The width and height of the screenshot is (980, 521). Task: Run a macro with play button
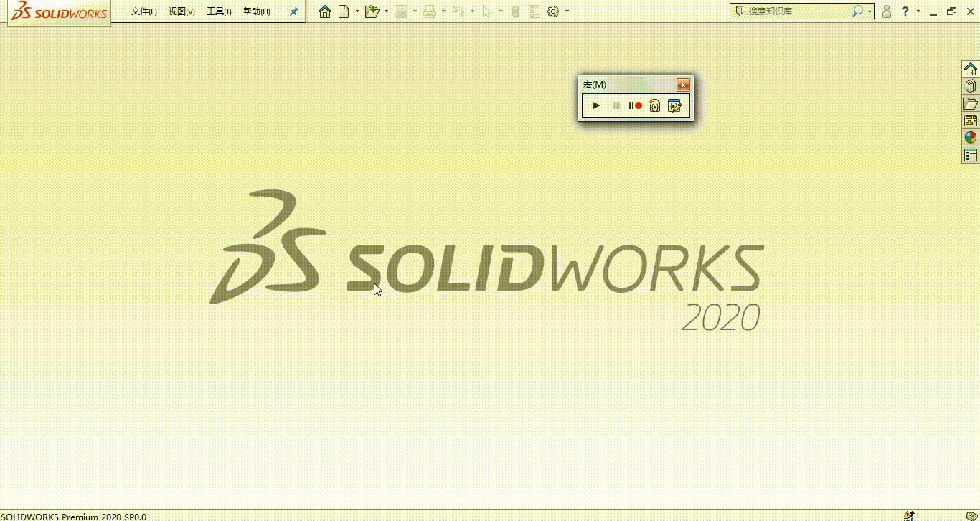pos(596,105)
